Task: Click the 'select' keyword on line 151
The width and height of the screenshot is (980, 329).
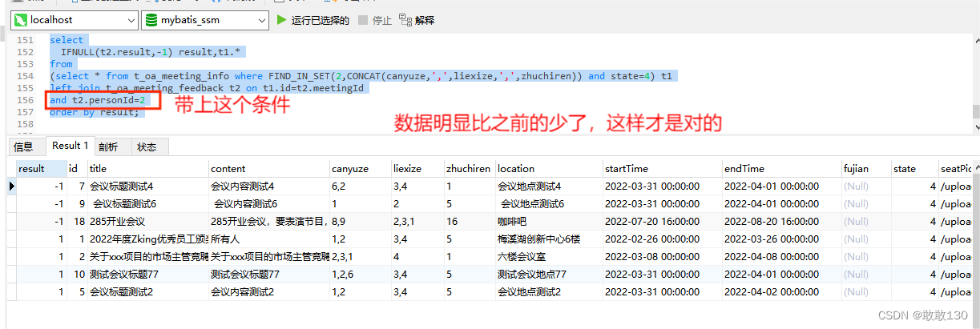Action: coord(67,40)
